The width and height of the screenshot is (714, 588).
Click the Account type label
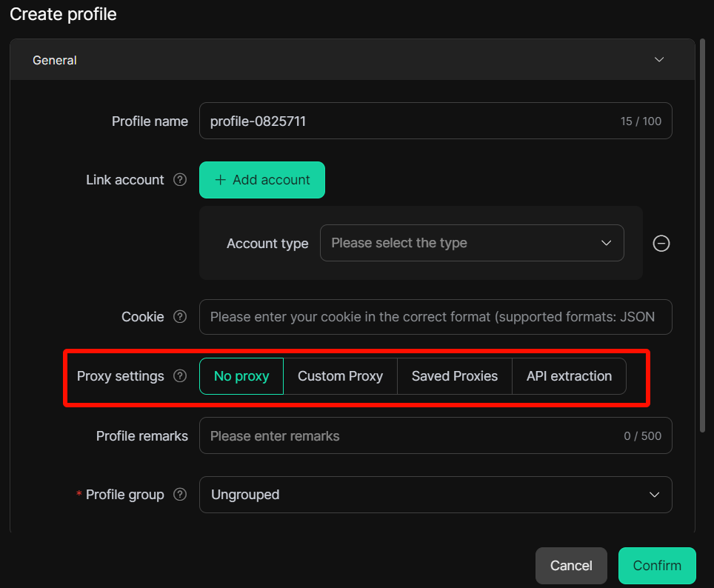[x=267, y=244]
